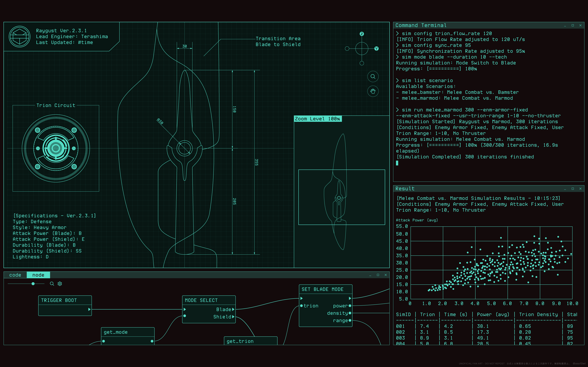Click the search icon in node editor

[52, 284]
